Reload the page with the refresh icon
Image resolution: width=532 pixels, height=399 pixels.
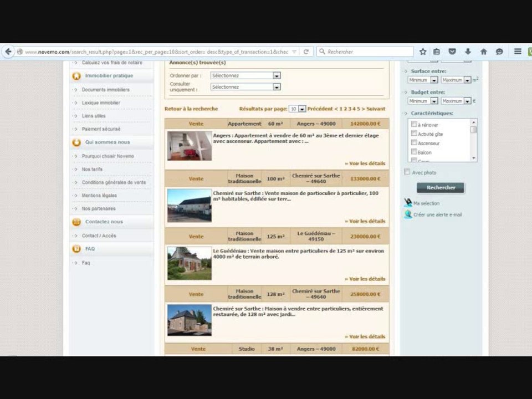click(306, 52)
